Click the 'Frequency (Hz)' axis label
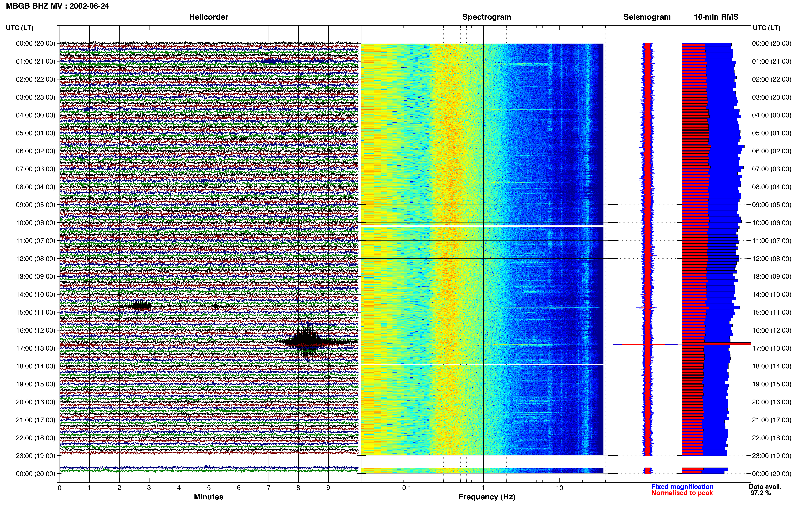The width and height of the screenshot is (812, 508). [x=487, y=497]
